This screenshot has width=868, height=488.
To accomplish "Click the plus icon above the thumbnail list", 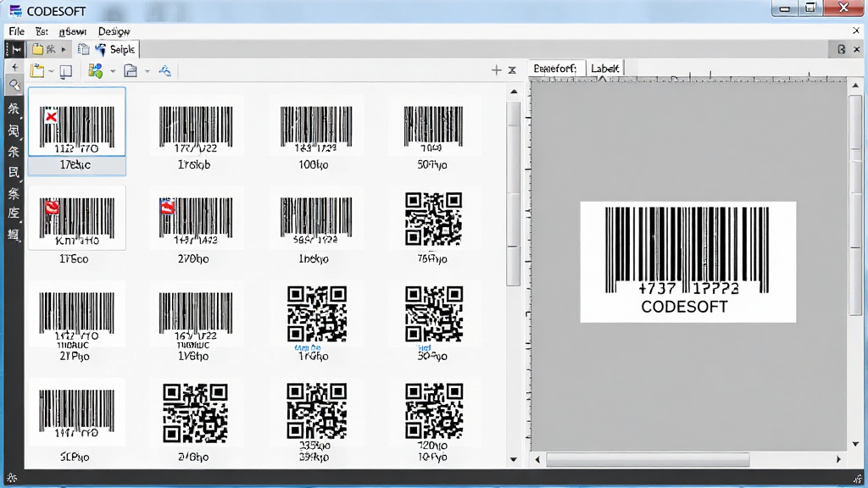I will pyautogui.click(x=496, y=70).
